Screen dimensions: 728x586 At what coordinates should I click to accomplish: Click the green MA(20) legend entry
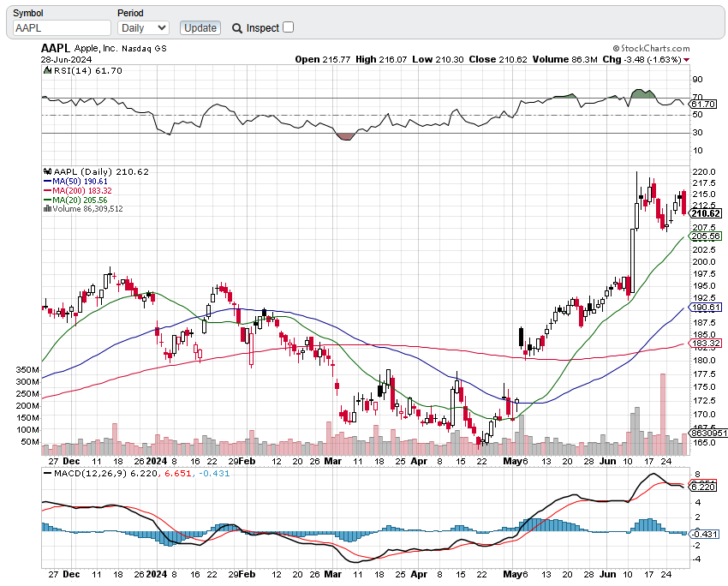(75, 200)
